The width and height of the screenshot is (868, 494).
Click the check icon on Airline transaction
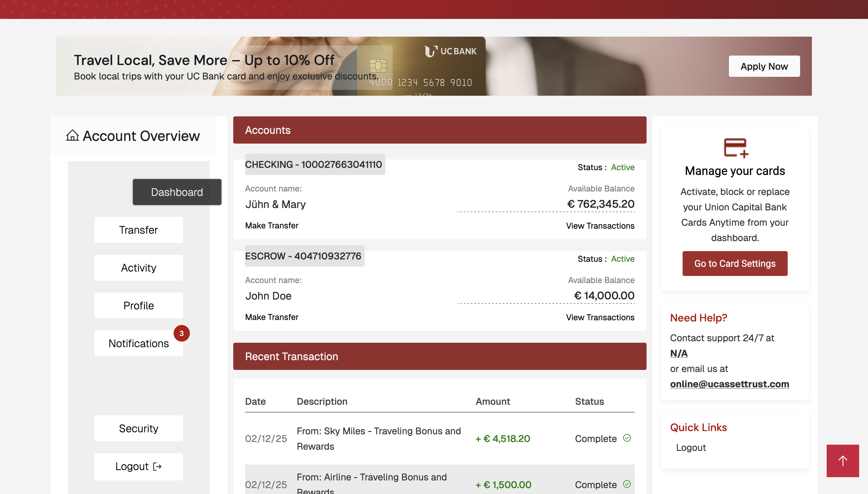pos(627,484)
